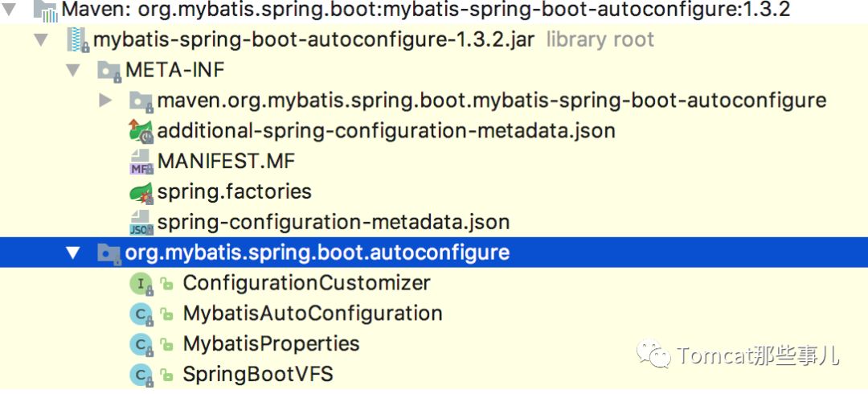868x394 pixels.
Task: Select the MybatisProperties class
Action: point(272,343)
